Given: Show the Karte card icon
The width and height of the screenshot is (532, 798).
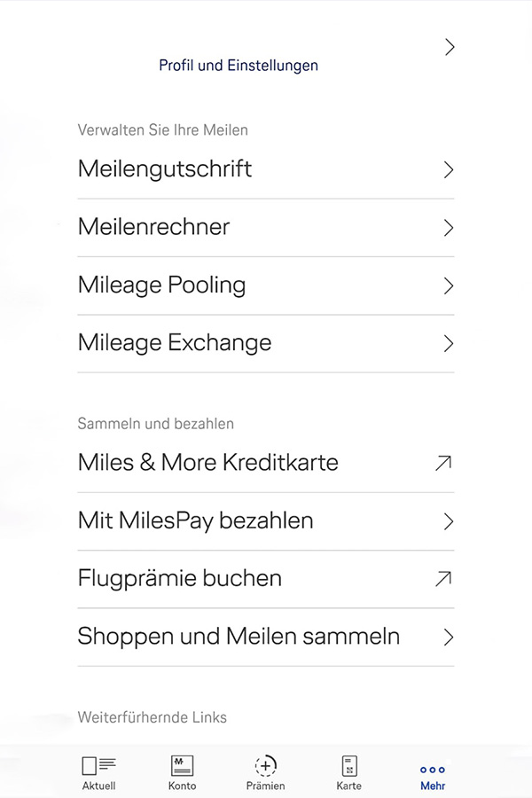Looking at the screenshot, I should pyautogui.click(x=349, y=765).
